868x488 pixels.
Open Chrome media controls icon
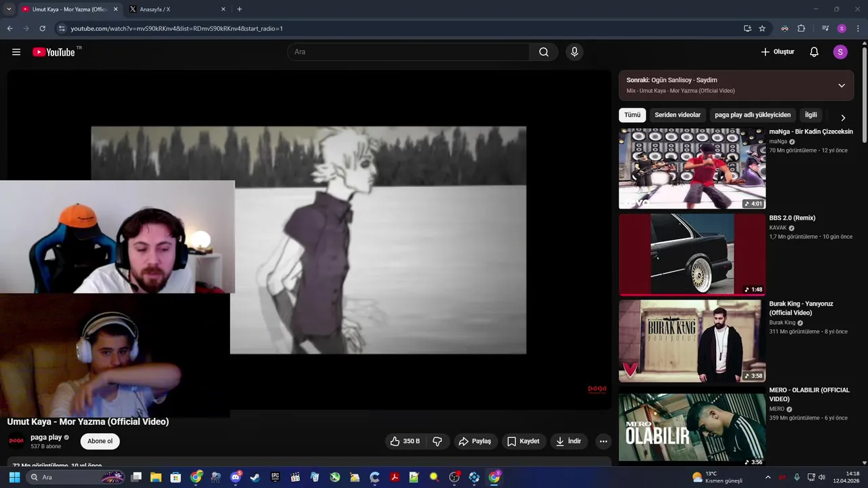point(825,28)
